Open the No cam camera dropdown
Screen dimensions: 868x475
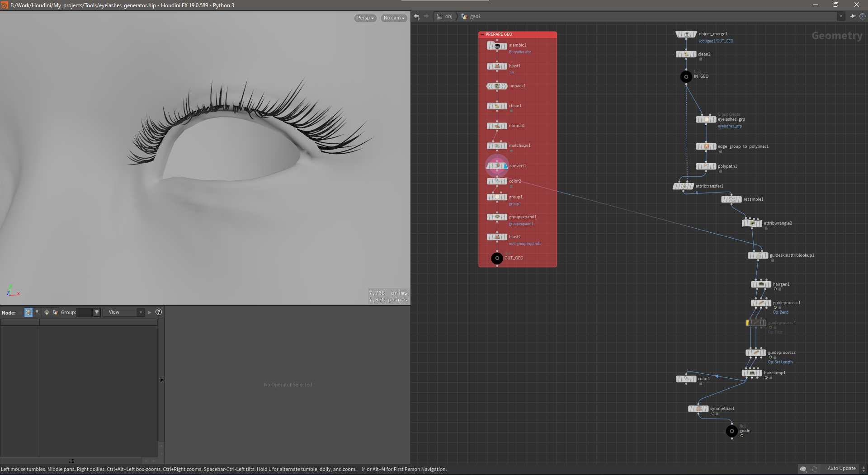[x=394, y=18]
